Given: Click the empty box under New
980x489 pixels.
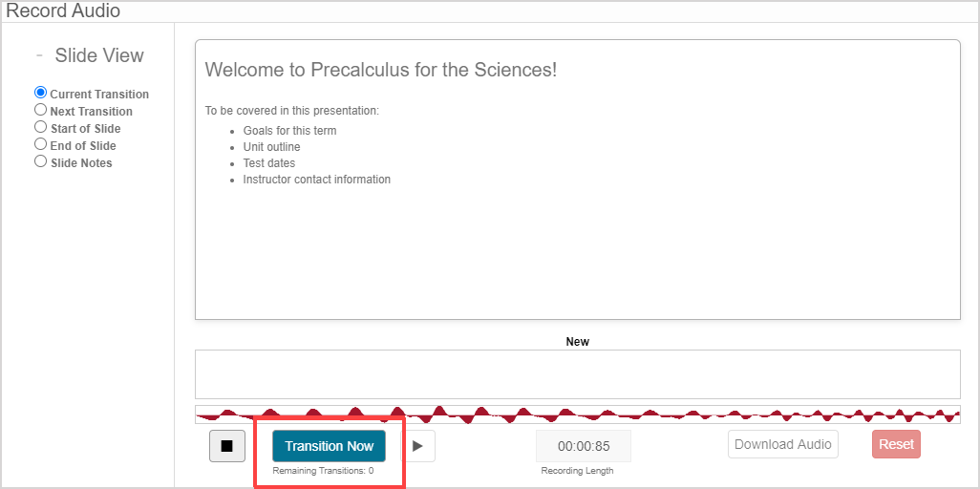Looking at the screenshot, I should coord(577,373).
